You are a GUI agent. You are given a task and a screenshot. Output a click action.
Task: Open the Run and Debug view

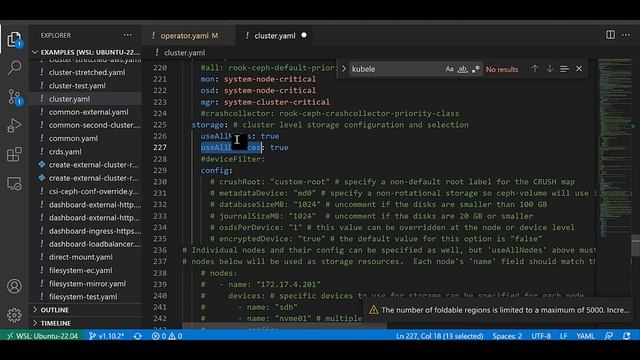[14, 126]
